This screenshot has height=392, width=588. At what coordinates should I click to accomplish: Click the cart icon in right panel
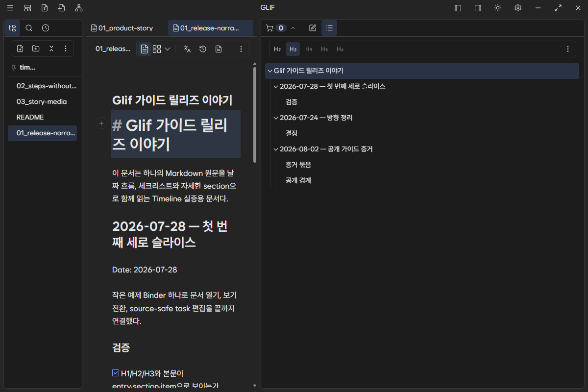[269, 28]
